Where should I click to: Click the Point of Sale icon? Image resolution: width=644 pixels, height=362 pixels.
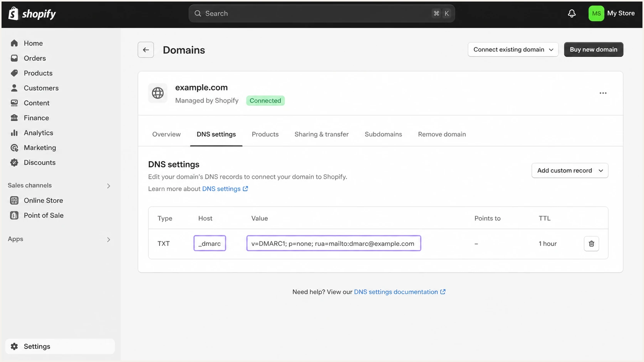[14, 215]
